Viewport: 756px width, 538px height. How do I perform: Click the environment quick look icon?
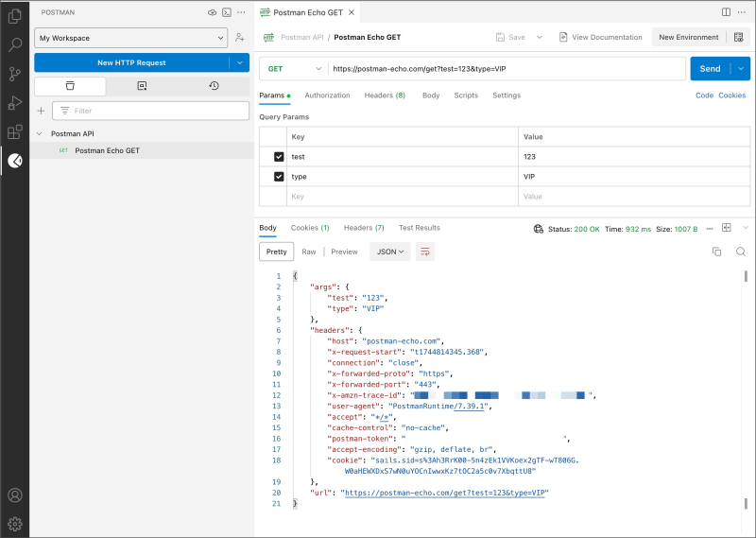tap(738, 37)
